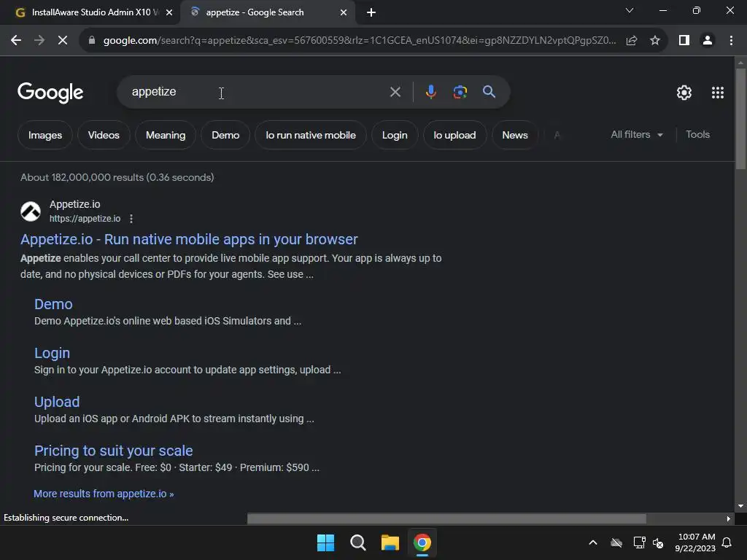Click the display project tray icon
This screenshot has width=747, height=560.
coord(639,542)
